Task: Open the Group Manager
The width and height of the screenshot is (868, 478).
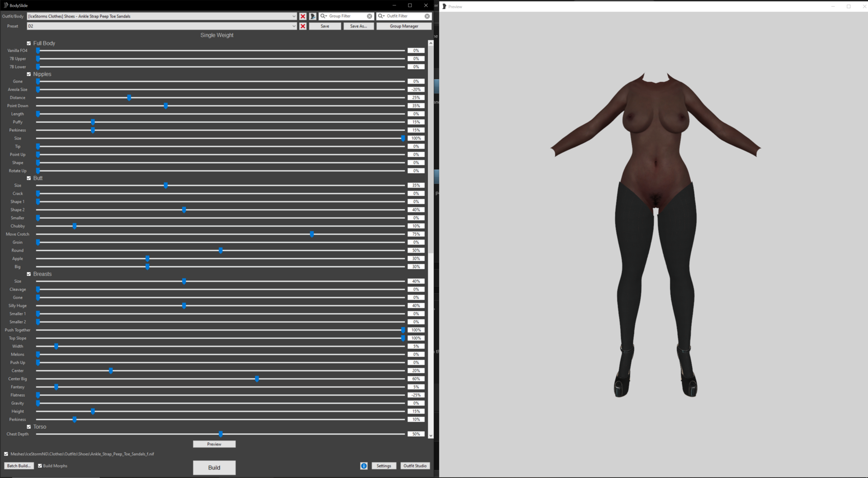Action: (404, 26)
